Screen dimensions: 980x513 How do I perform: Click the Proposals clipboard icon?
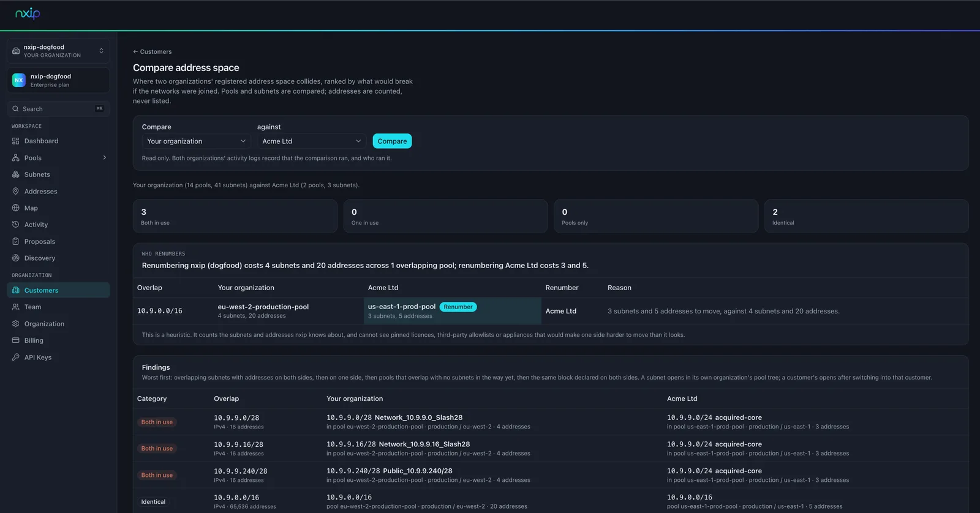tap(16, 241)
